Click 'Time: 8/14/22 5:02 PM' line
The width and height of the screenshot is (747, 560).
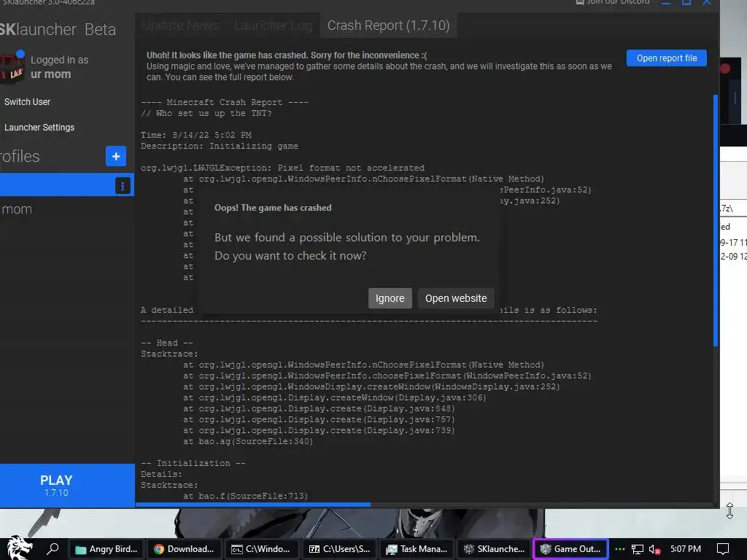click(196, 135)
